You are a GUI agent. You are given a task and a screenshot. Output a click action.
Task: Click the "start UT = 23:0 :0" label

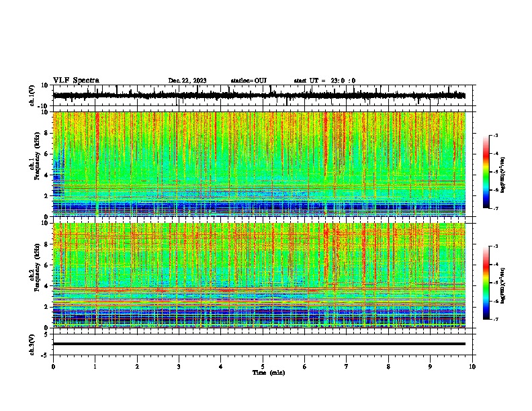click(x=324, y=81)
